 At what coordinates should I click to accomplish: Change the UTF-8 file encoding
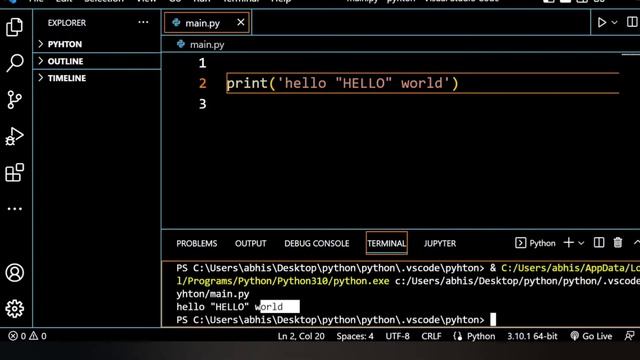[x=397, y=336]
